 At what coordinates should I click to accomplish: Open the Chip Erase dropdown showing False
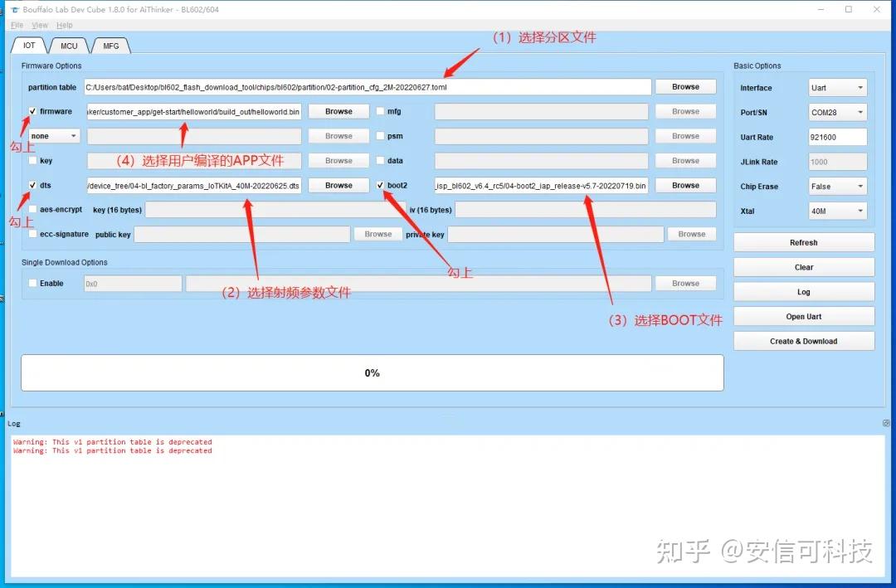838,187
